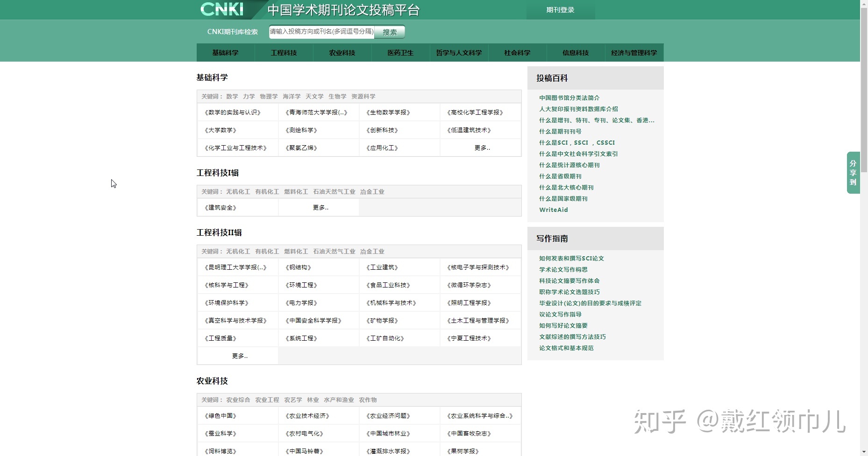This screenshot has height=456, width=868.
Task: Open 论文格式和基本规范 guide
Action: pos(566,348)
